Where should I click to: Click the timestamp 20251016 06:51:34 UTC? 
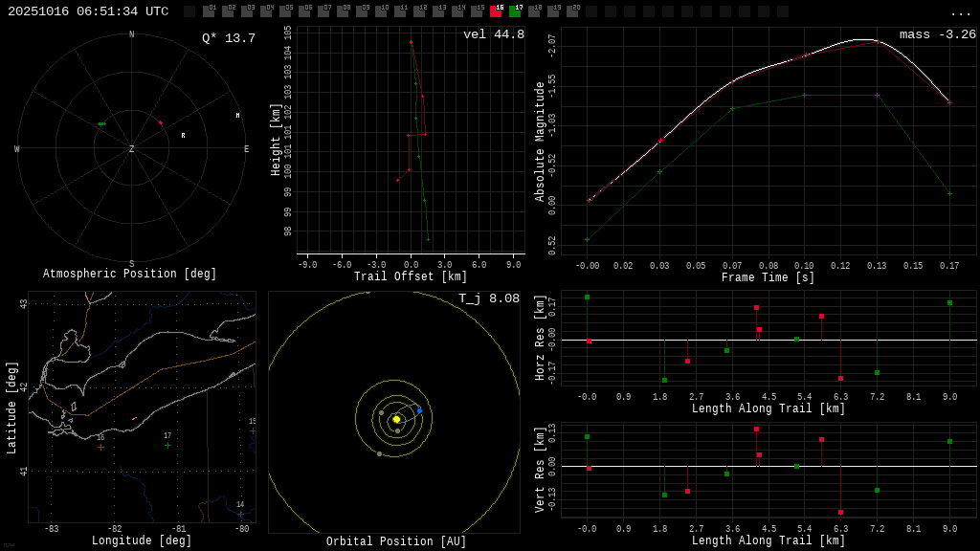[x=88, y=11]
